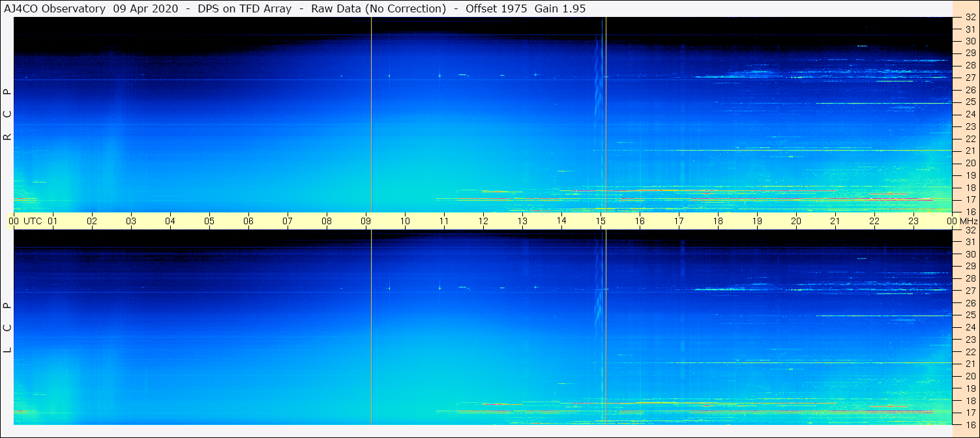Select the 04 hour marker on time axis
This screenshot has width=980, height=438.
point(170,221)
